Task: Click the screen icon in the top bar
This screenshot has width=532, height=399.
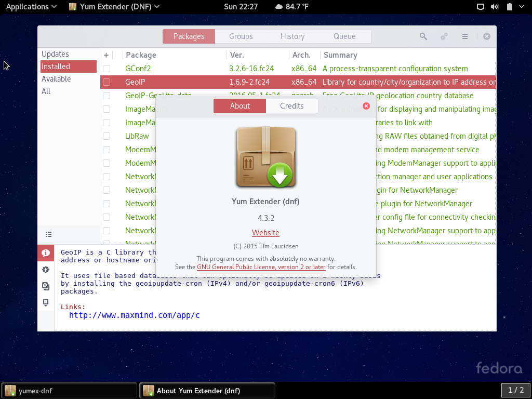Action: click(x=481, y=7)
